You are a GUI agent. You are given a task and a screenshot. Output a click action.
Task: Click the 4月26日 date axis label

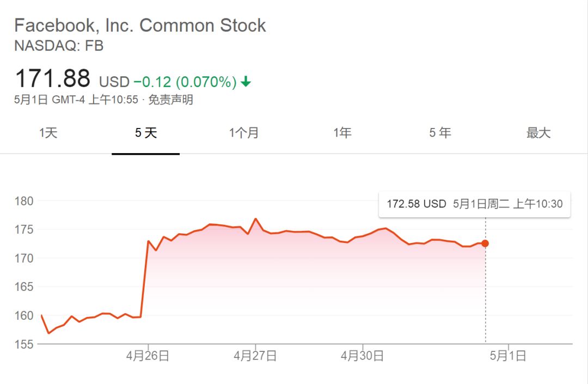point(148,356)
